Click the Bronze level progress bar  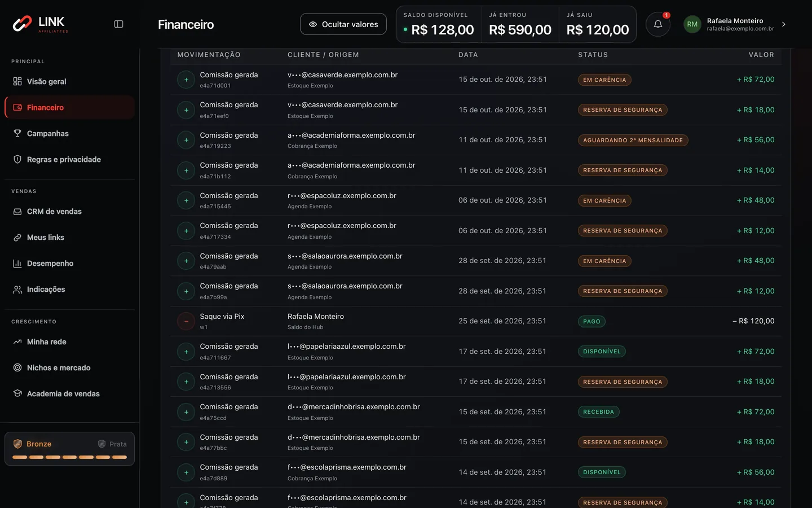point(69,457)
